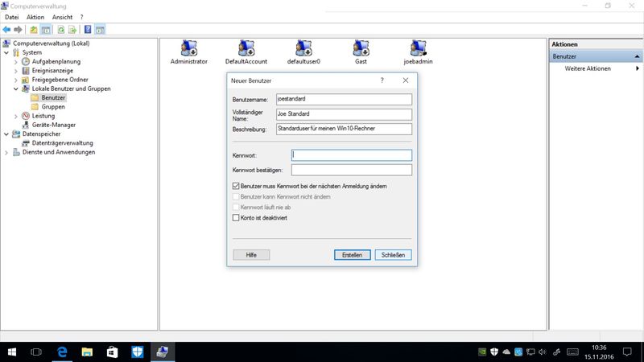Click the Benutzername input field
This screenshot has height=362, width=644.
point(345,99)
